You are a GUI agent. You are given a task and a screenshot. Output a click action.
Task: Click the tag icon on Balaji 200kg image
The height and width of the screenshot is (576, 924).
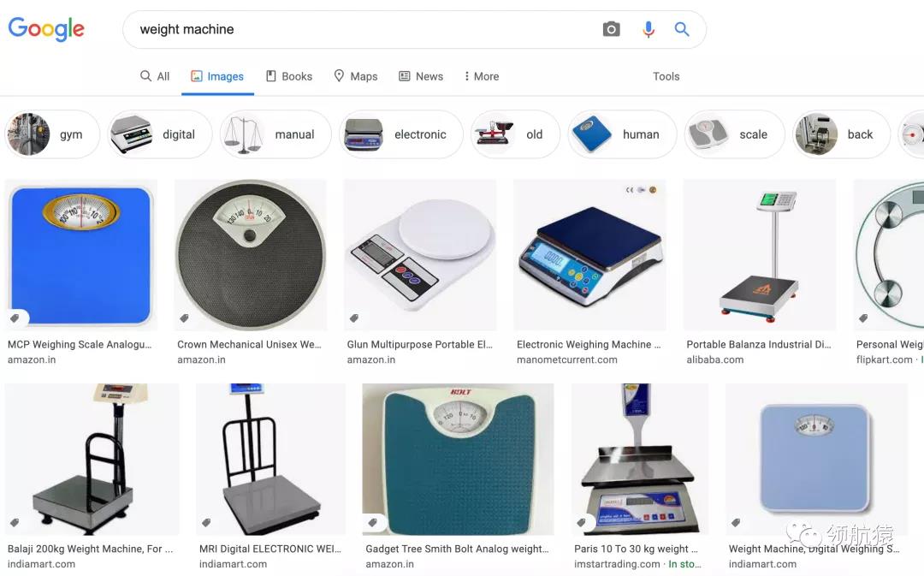(15, 522)
